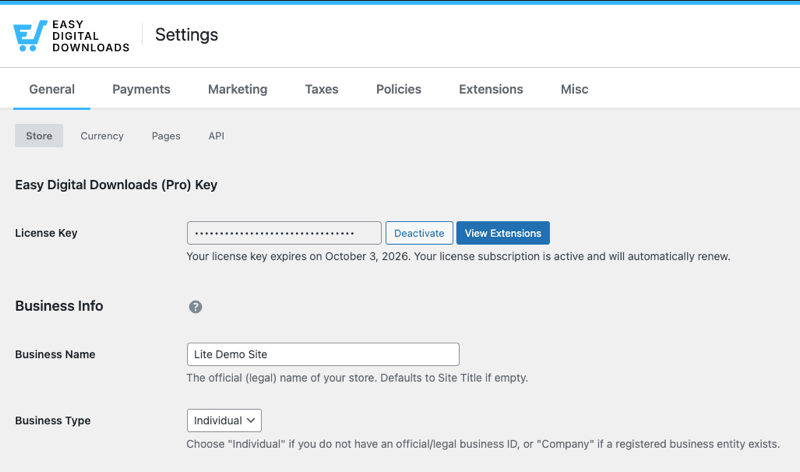Go to the Marketing tab
800x472 pixels.
pyautogui.click(x=237, y=89)
